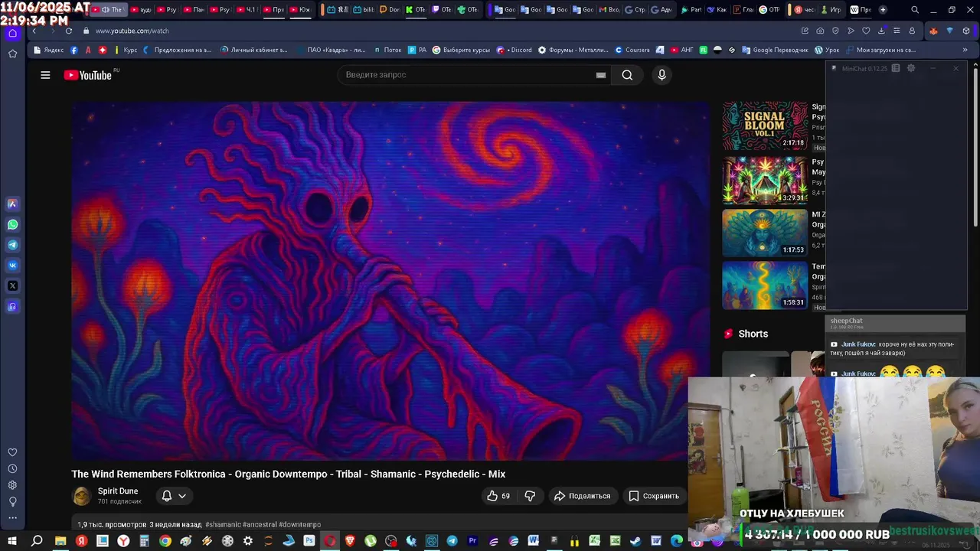This screenshot has height=551, width=980.
Task: Open the 3:29:31 suggested video thumbnail
Action: 765,181
